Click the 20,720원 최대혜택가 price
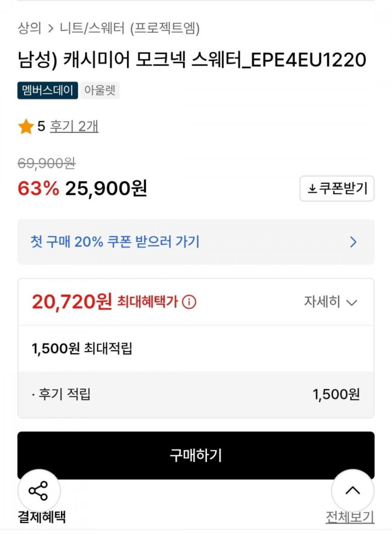The width and height of the screenshot is (392, 534). [72, 302]
